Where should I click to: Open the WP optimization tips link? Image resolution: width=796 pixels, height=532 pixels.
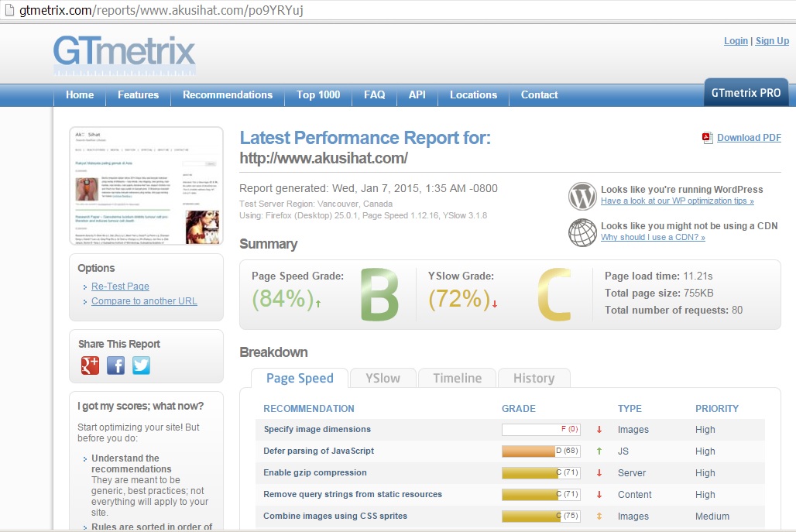click(678, 201)
